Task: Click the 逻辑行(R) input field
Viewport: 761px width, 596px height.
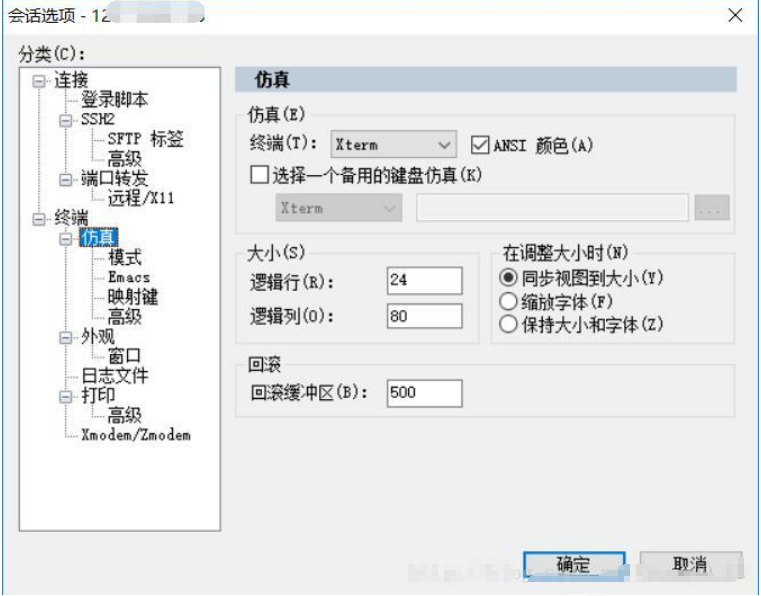Action: [x=425, y=281]
